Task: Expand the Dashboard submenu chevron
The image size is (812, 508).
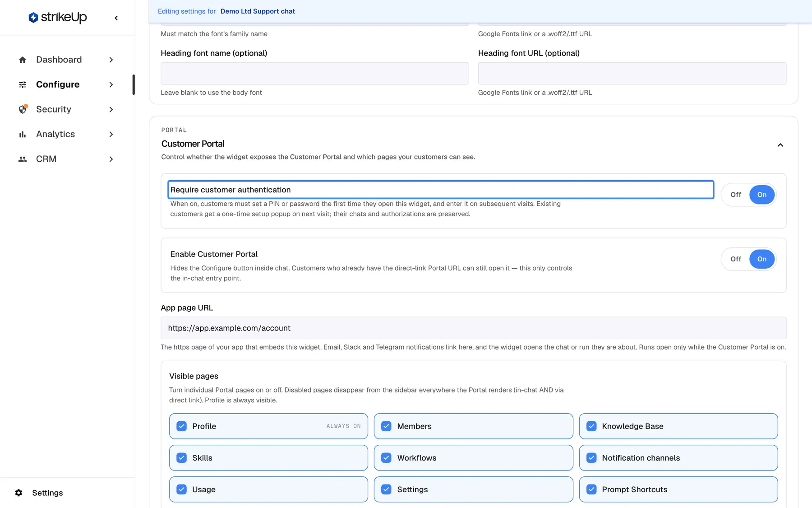Action: click(x=111, y=60)
